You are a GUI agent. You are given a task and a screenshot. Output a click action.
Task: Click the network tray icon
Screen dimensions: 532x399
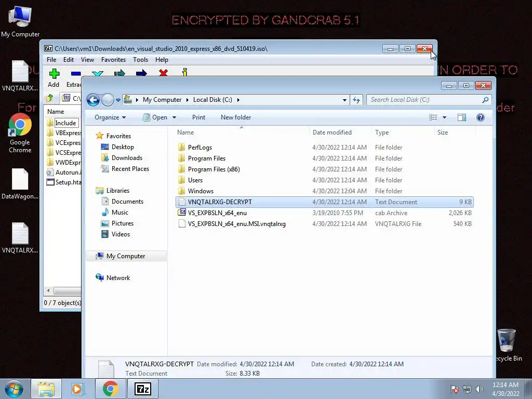tap(467, 389)
